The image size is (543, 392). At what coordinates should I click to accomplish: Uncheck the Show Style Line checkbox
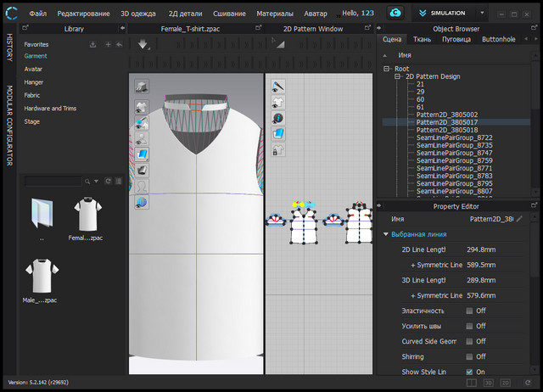point(469,372)
